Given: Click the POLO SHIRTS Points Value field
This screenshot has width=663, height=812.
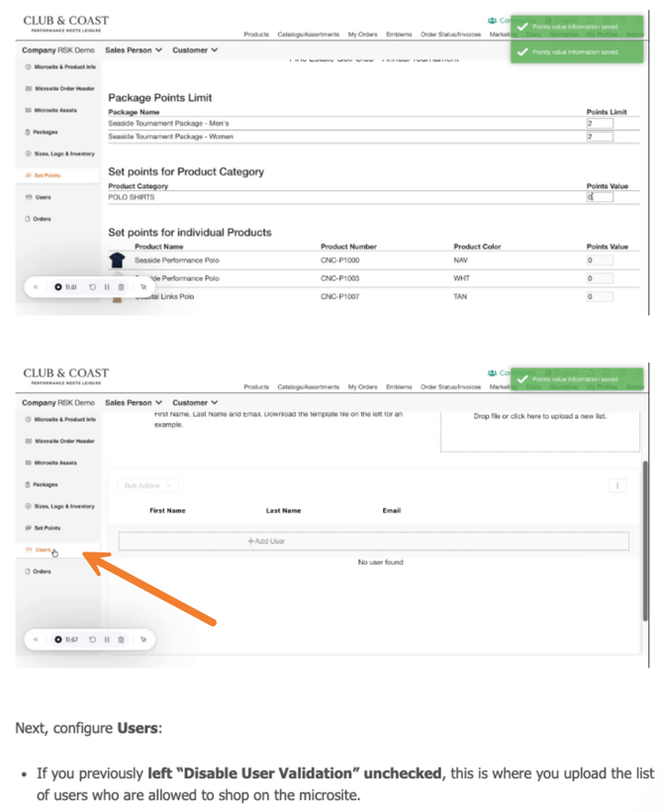Looking at the screenshot, I should coord(600,197).
